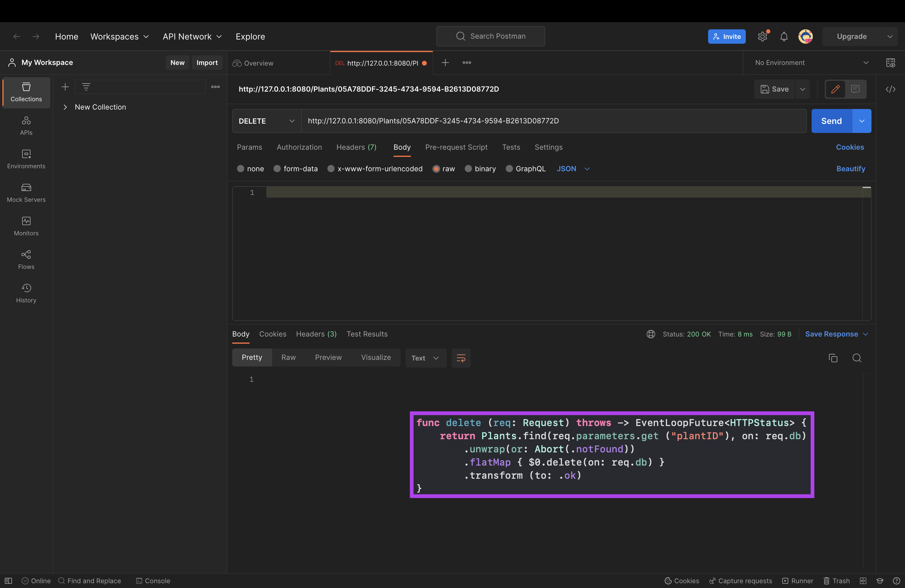Open the code snippet generator panel
This screenshot has width=905, height=588.
891,89
